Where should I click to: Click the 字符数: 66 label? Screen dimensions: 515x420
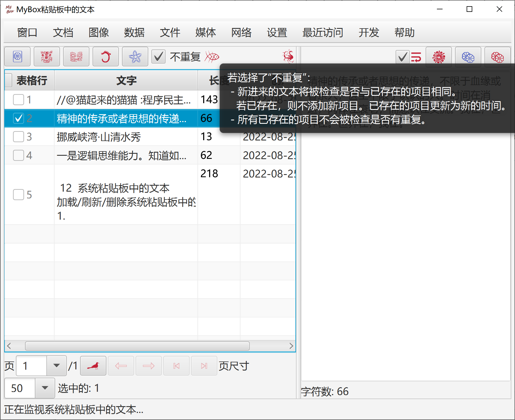click(325, 391)
